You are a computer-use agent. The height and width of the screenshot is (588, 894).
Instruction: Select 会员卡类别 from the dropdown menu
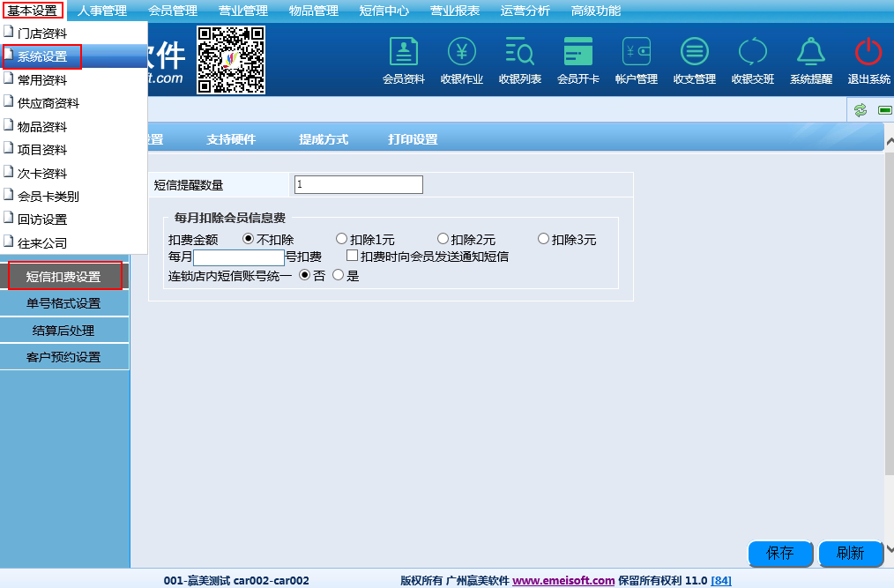48,197
